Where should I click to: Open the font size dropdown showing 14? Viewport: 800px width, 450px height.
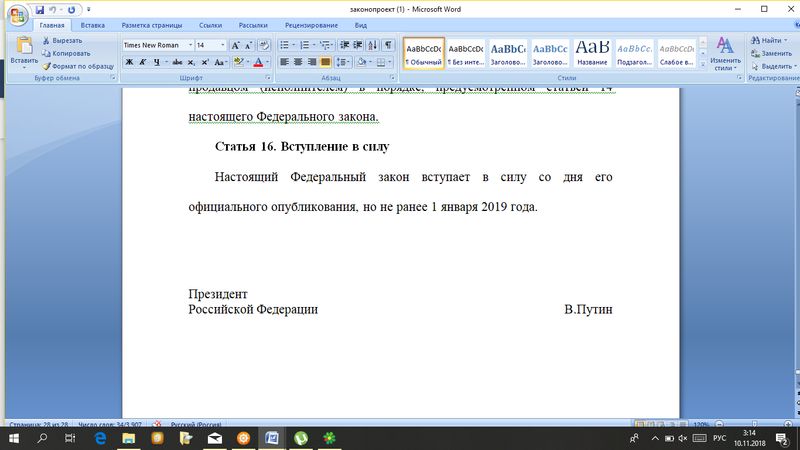pyautogui.click(x=221, y=45)
